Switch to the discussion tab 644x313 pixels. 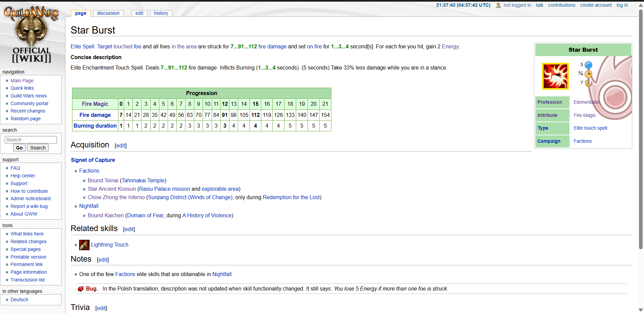108,13
